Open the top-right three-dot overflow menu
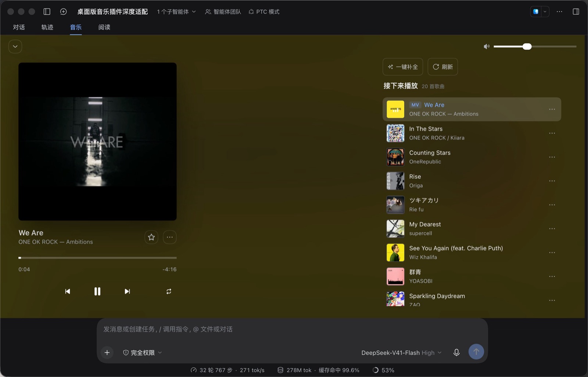Viewport: 588px width, 377px height. click(559, 12)
